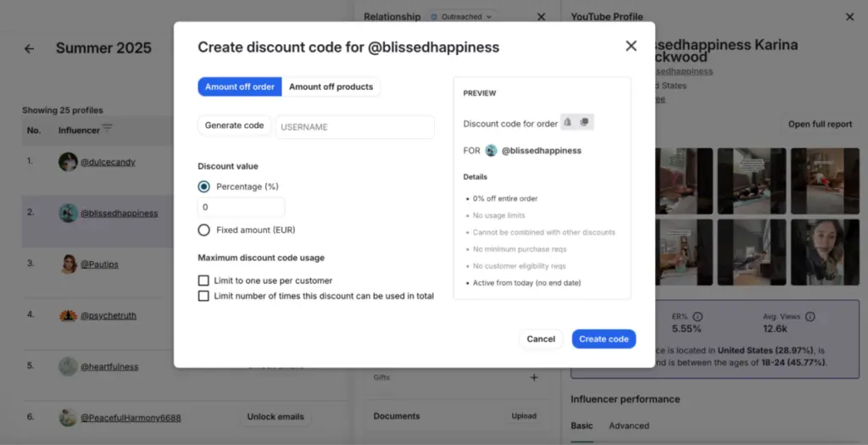Image resolution: width=868 pixels, height=445 pixels.
Task: Select the Percentage (%) radio option
Action: [x=203, y=186]
